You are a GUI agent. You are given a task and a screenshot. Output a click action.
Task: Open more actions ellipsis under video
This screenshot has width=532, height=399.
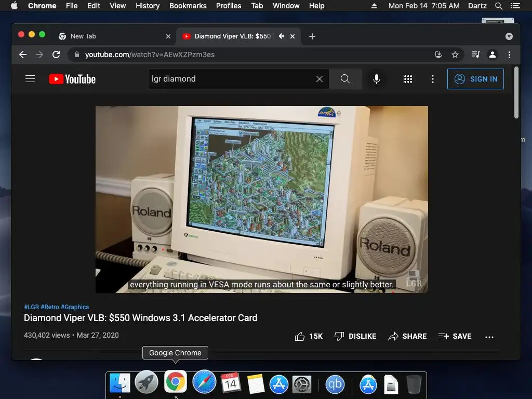[x=489, y=337]
